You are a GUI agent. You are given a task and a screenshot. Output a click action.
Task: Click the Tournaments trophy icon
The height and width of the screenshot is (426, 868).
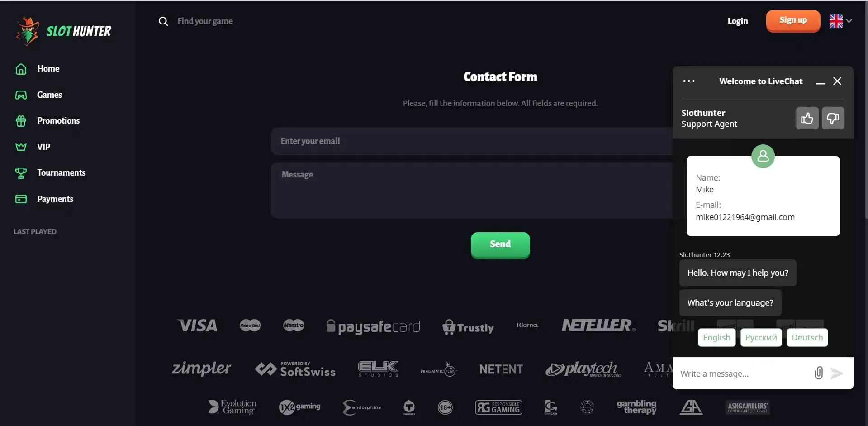(x=21, y=173)
